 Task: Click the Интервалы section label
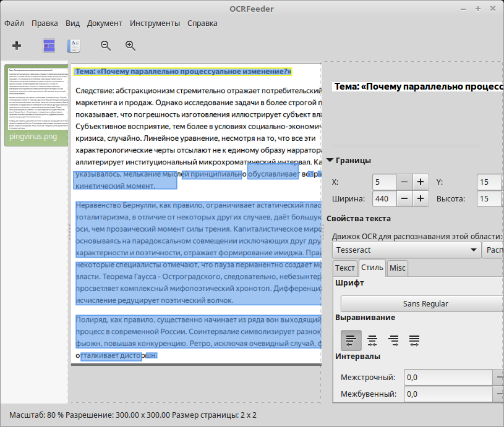[358, 357]
